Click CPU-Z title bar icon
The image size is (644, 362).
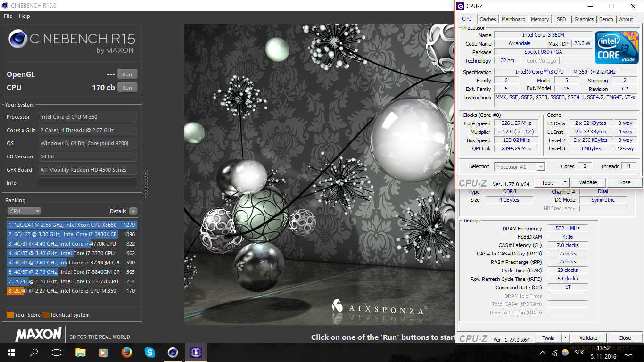[x=461, y=6]
